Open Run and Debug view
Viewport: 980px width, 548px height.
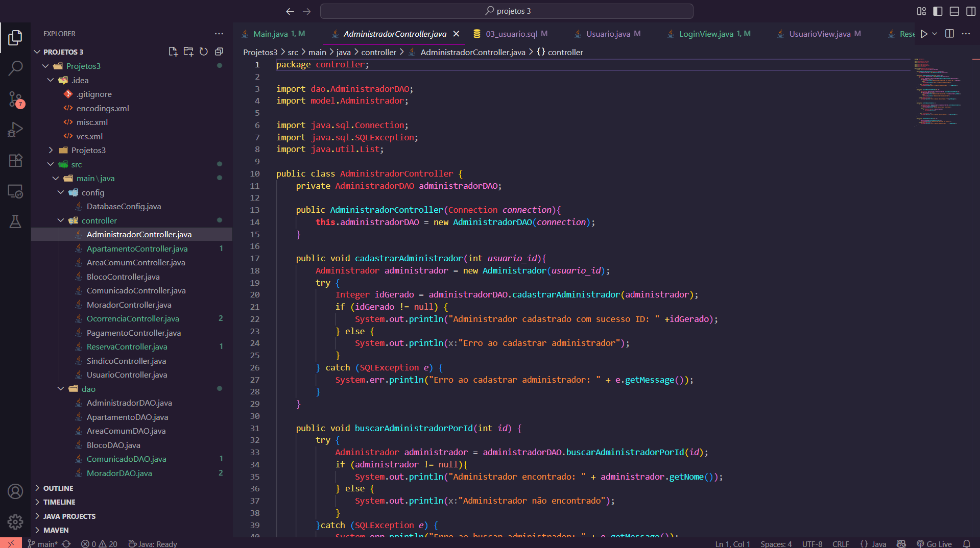point(15,130)
